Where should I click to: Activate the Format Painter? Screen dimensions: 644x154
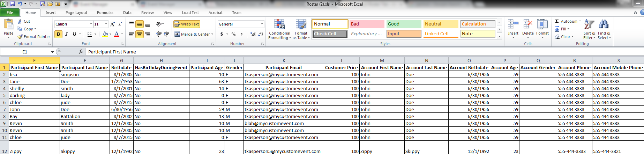point(34,37)
